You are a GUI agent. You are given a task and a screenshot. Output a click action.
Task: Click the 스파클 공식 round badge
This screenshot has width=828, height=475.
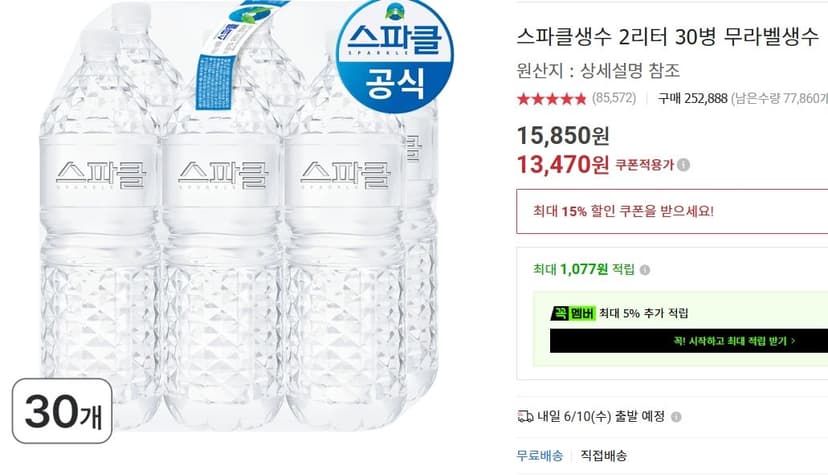tap(394, 55)
